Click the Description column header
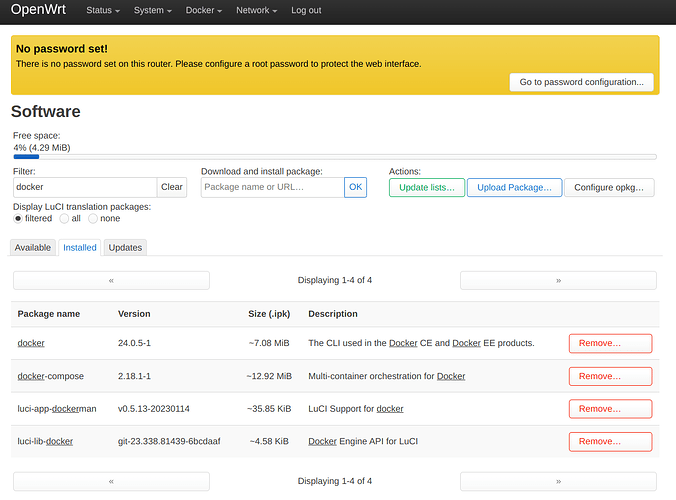The height and width of the screenshot is (500, 676). coord(333,314)
